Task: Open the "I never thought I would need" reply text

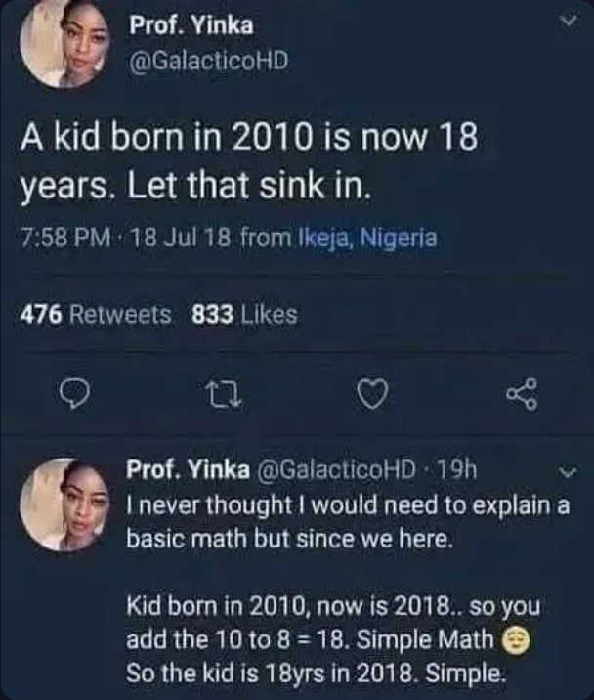Action: 349,522
